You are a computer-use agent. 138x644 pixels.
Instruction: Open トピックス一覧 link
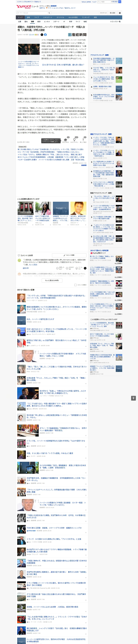pyautogui.click(x=115, y=21)
